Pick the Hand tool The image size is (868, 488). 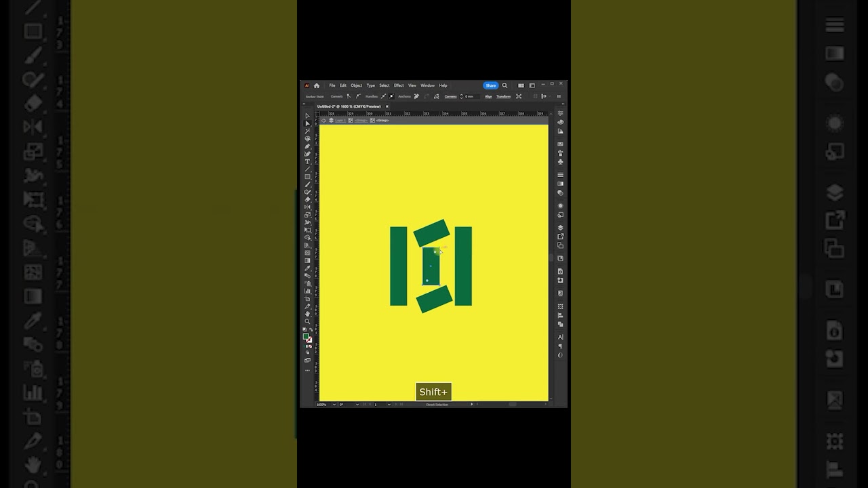point(307,314)
